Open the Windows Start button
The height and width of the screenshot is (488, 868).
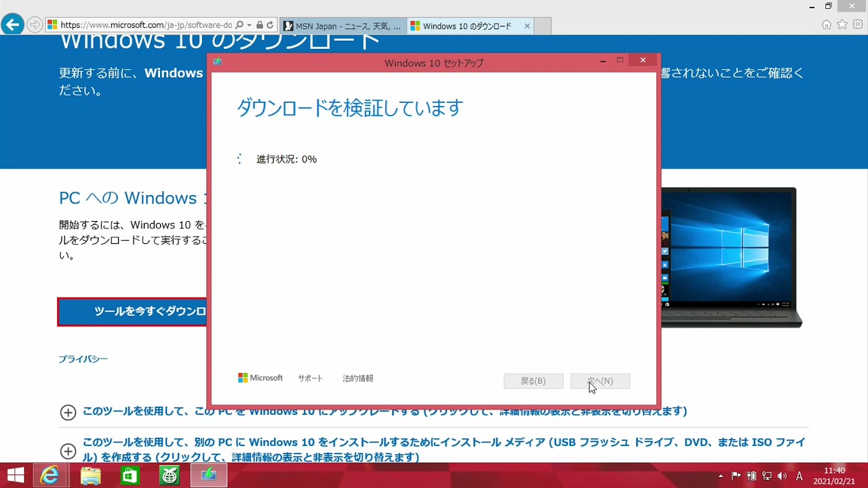coord(16,476)
